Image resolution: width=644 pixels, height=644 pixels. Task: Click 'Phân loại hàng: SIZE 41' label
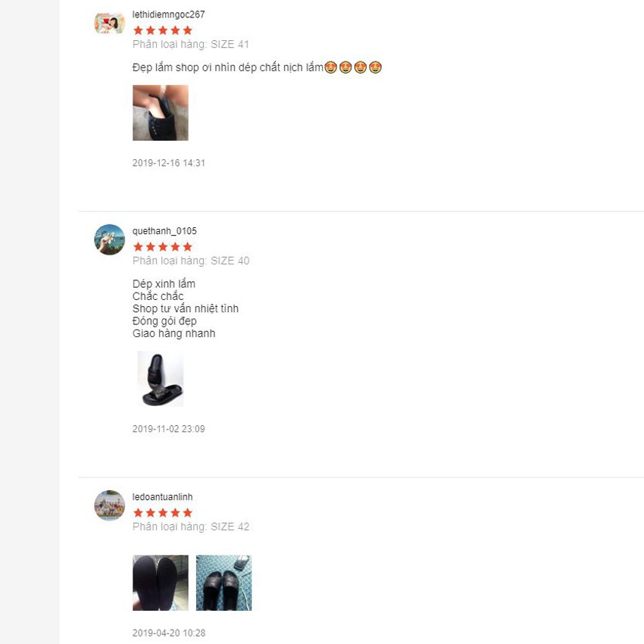click(x=191, y=45)
